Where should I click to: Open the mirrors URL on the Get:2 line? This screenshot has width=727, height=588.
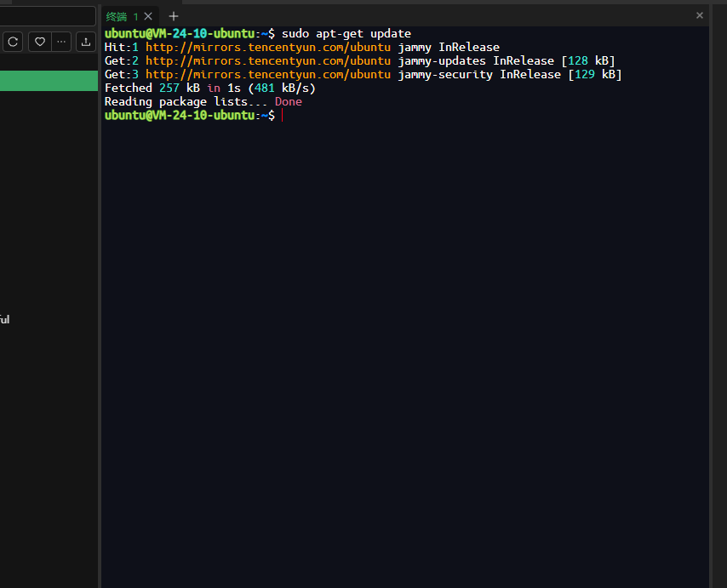click(268, 60)
